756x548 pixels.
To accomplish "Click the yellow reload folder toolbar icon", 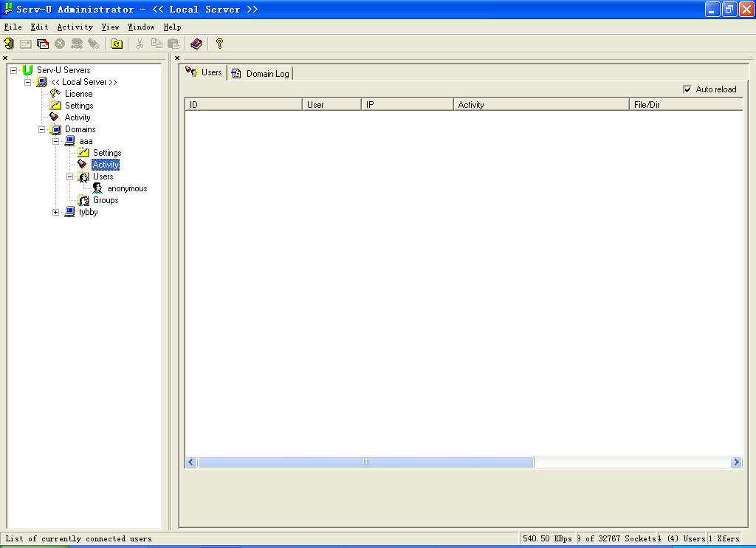I will pyautogui.click(x=117, y=44).
